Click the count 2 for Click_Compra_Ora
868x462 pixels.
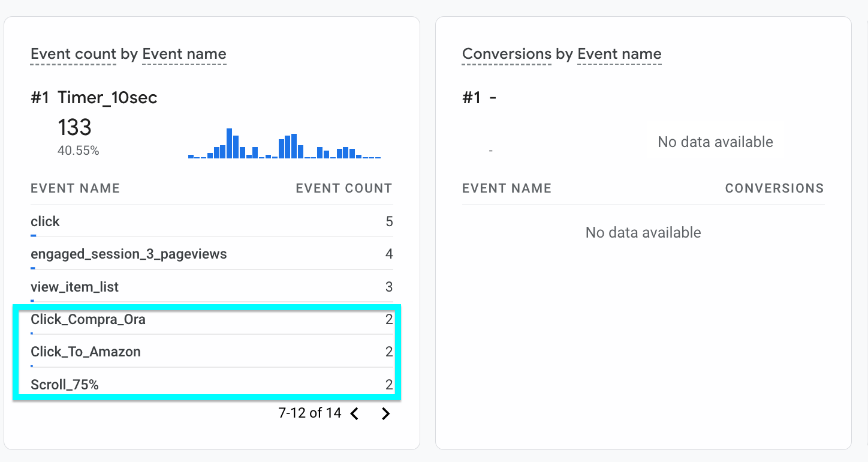pyautogui.click(x=389, y=319)
